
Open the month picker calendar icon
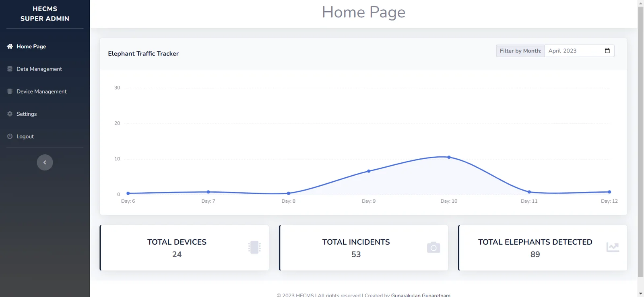(x=607, y=51)
